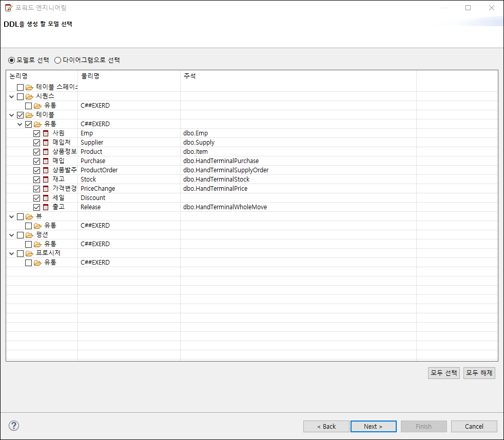
Task: Cancel the forward engineering wizard
Action: pos(474,426)
